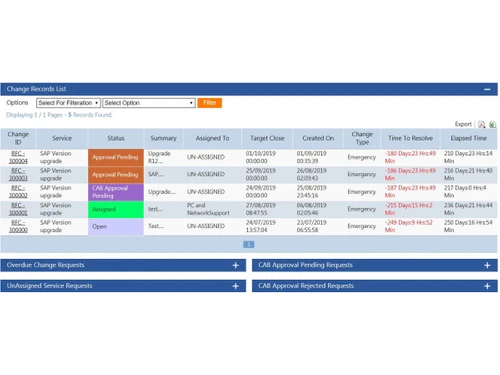Viewport: 500px width, 375px height.
Task: Open Select For Filteration dropdown
Action: [68, 103]
